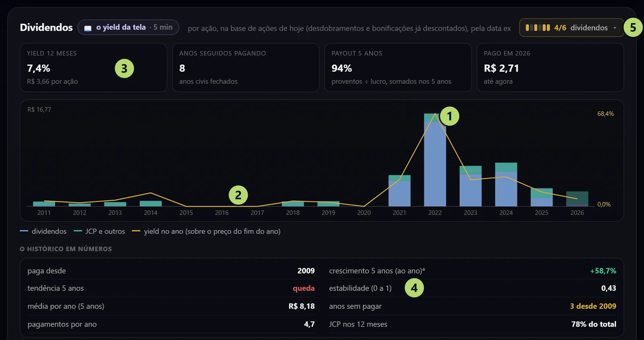This screenshot has height=340, width=644.
Task: Click the 'R$ 3,66 por ação' caption
Action: 52,81
